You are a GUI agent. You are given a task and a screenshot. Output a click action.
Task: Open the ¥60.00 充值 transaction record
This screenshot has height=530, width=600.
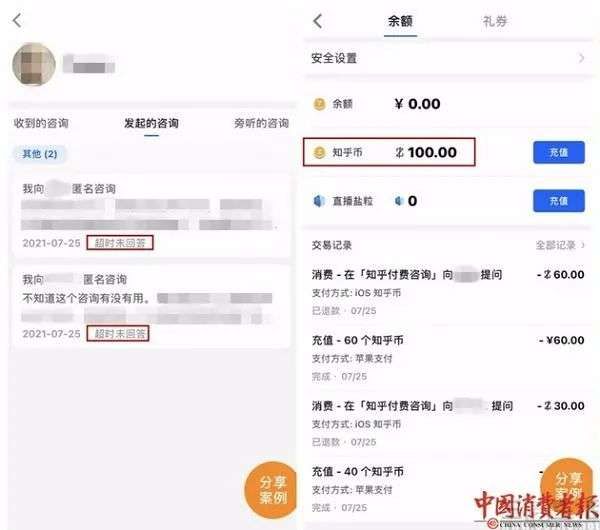[448, 358]
